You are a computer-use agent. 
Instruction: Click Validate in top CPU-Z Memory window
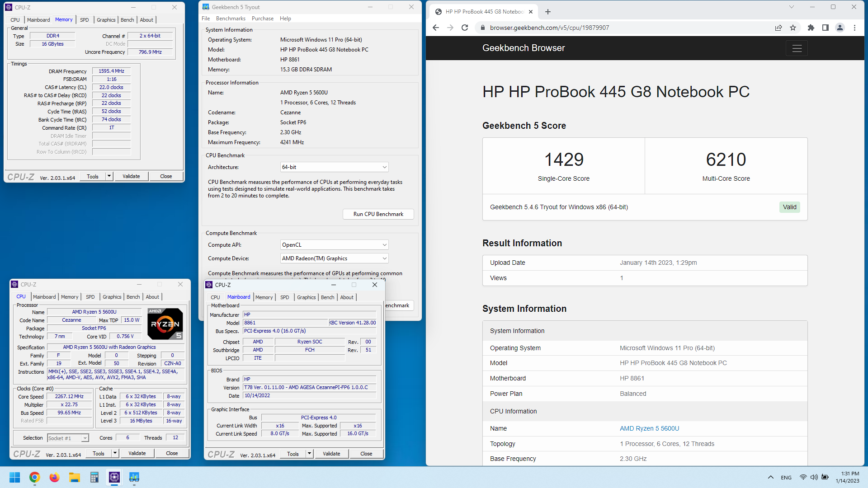click(x=131, y=176)
